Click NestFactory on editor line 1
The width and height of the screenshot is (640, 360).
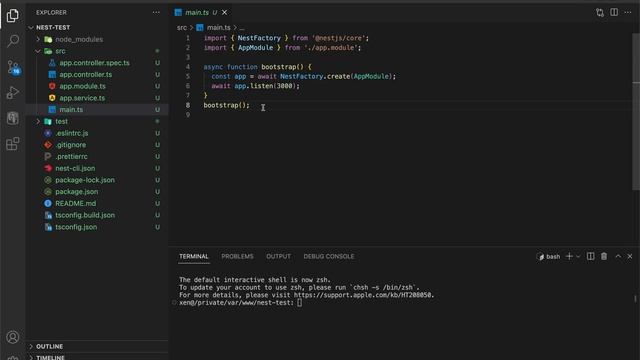259,38
